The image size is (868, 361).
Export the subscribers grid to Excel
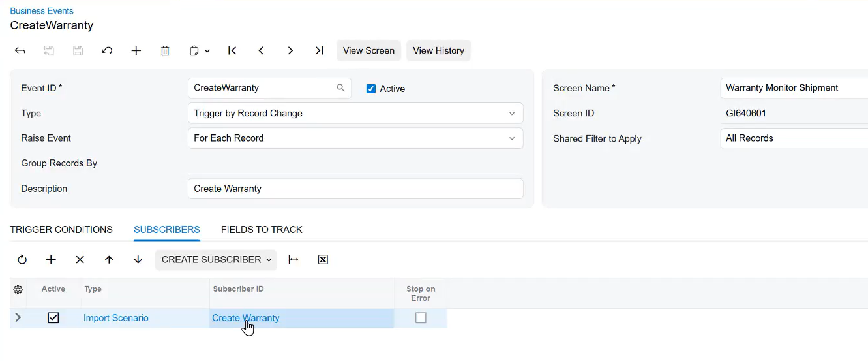pos(323,260)
